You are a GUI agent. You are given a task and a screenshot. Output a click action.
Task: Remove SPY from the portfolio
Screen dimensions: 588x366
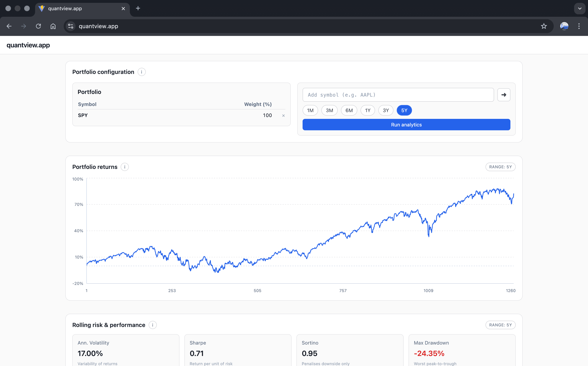(x=283, y=116)
